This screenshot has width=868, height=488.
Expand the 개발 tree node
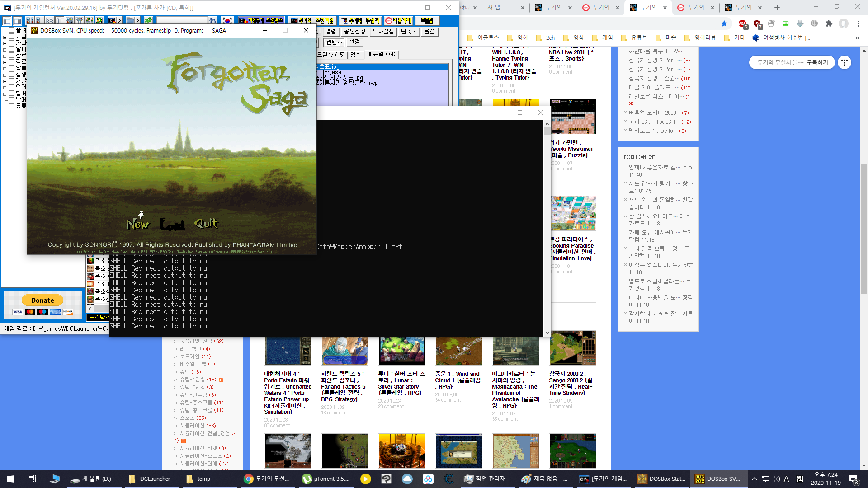5,81
